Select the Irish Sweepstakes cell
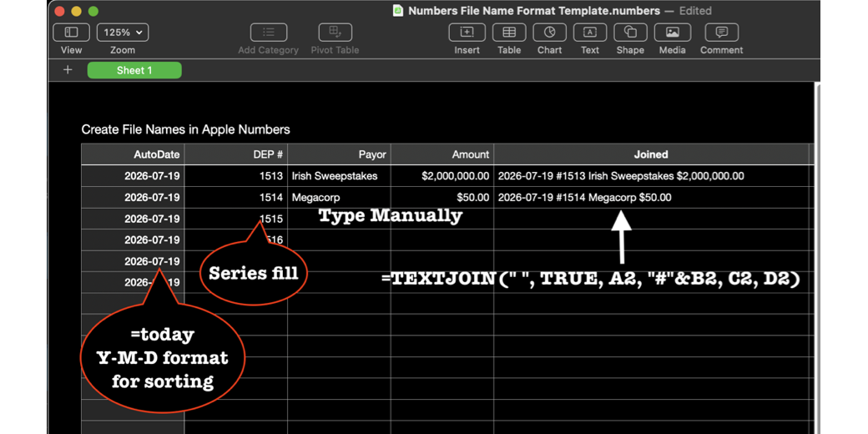The width and height of the screenshot is (868, 434). point(339,176)
